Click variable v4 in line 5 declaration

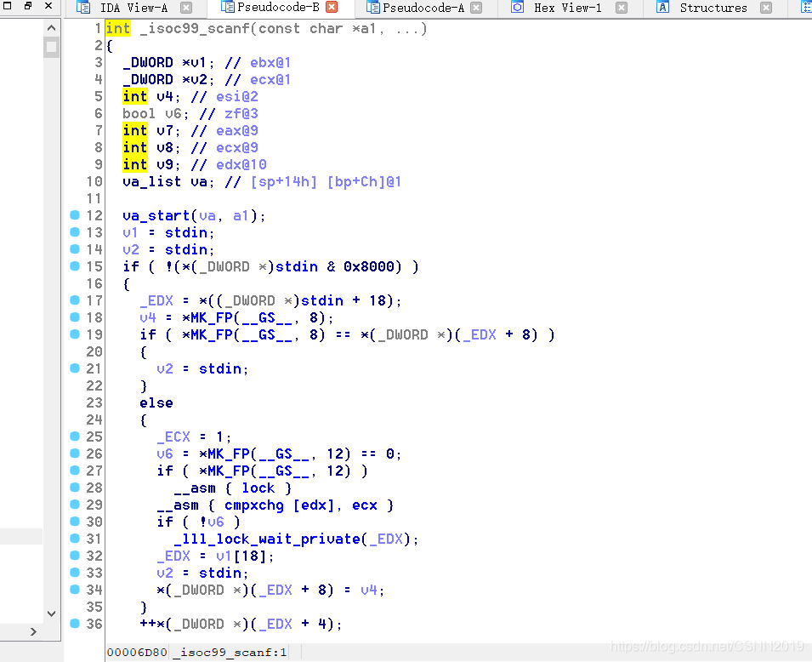tap(165, 97)
